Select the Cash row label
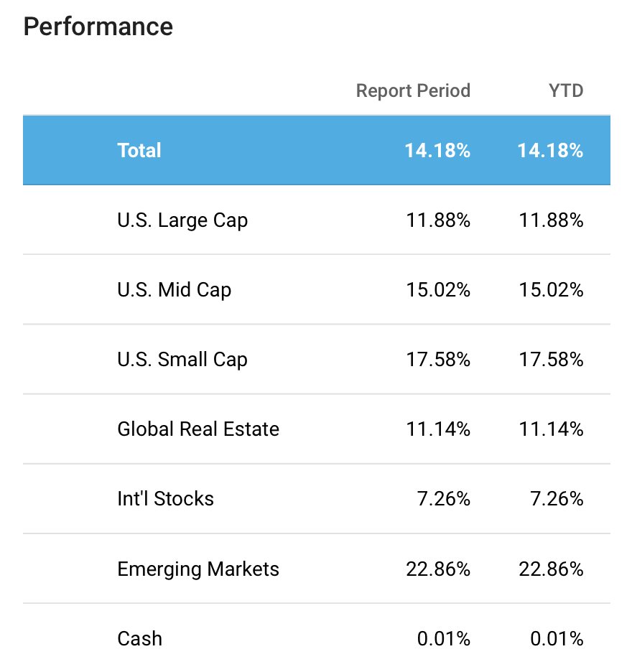 [140, 638]
